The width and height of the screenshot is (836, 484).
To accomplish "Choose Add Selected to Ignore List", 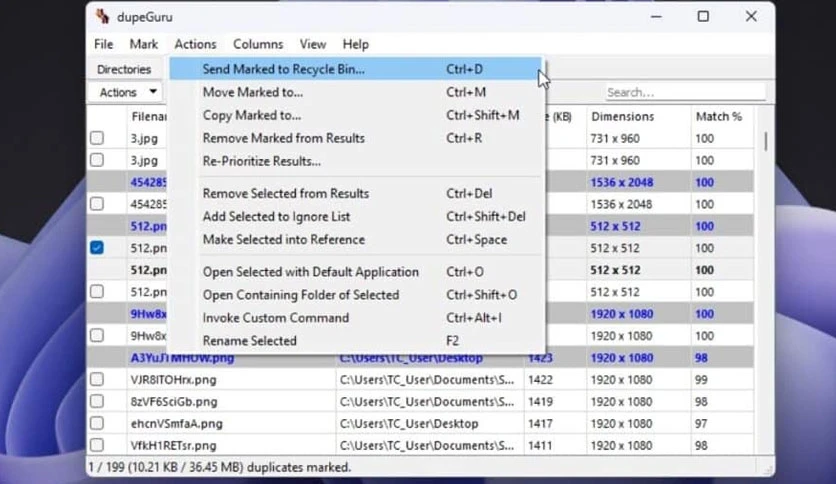I will coord(355,216).
